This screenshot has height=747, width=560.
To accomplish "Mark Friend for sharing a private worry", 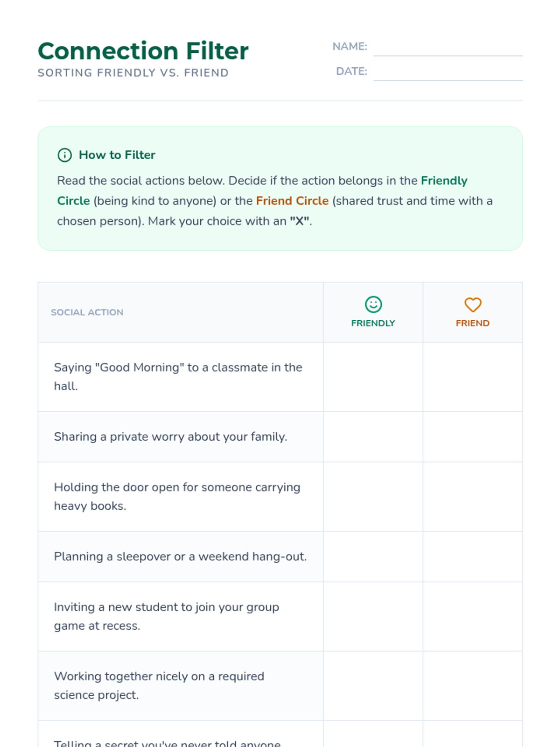I will [472, 437].
